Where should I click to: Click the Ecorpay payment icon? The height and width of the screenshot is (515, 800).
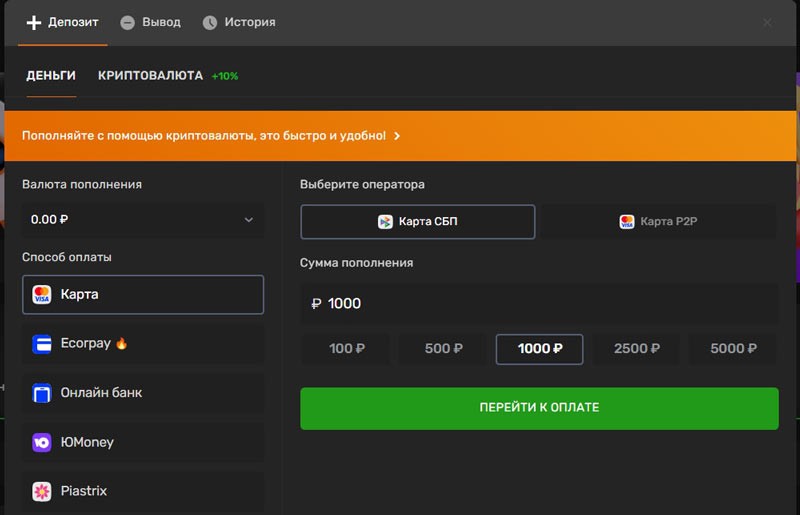coord(42,344)
